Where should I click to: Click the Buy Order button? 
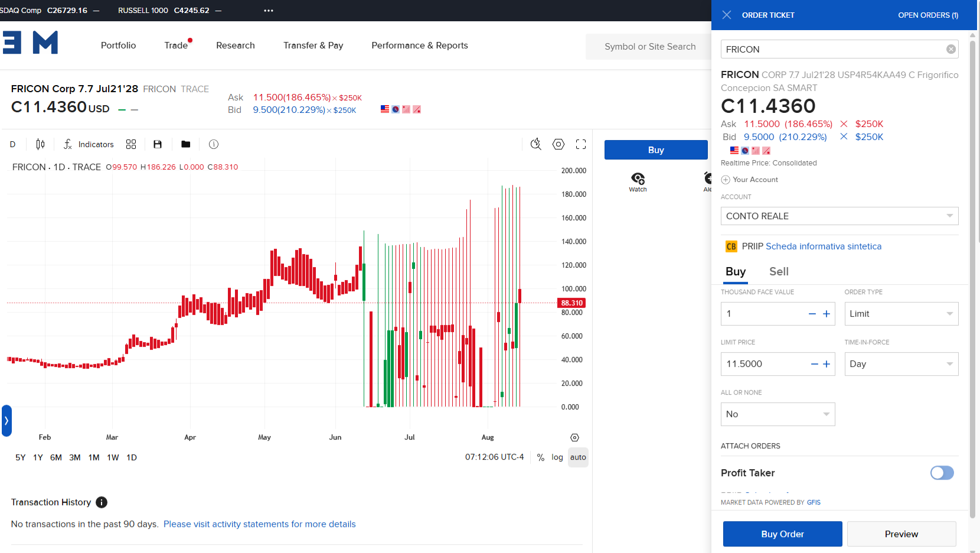[783, 534]
